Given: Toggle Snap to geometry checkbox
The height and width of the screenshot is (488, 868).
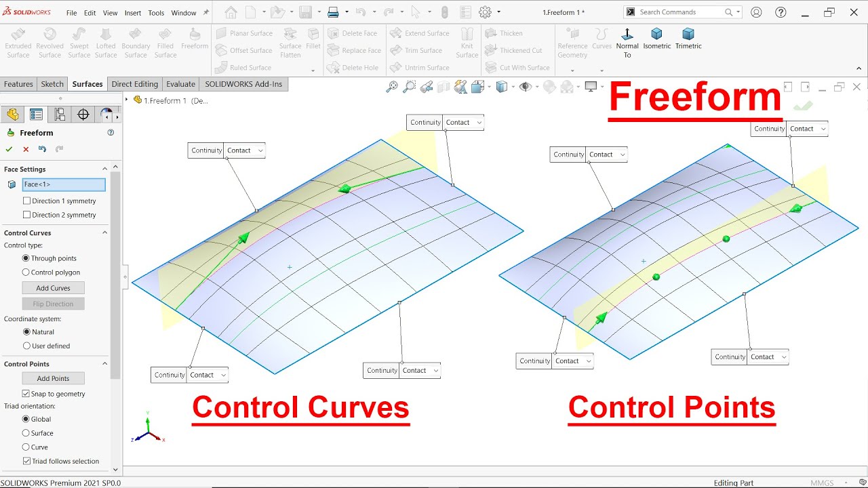Looking at the screenshot, I should [26, 394].
